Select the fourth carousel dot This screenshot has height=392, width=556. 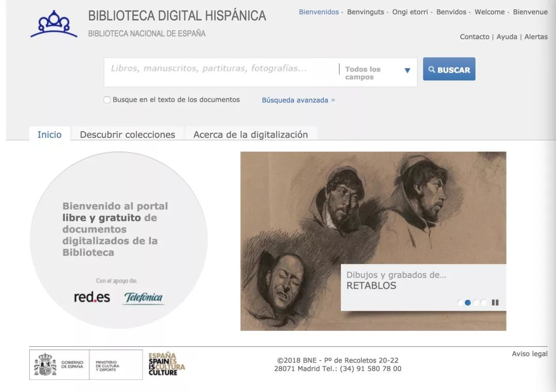click(483, 302)
